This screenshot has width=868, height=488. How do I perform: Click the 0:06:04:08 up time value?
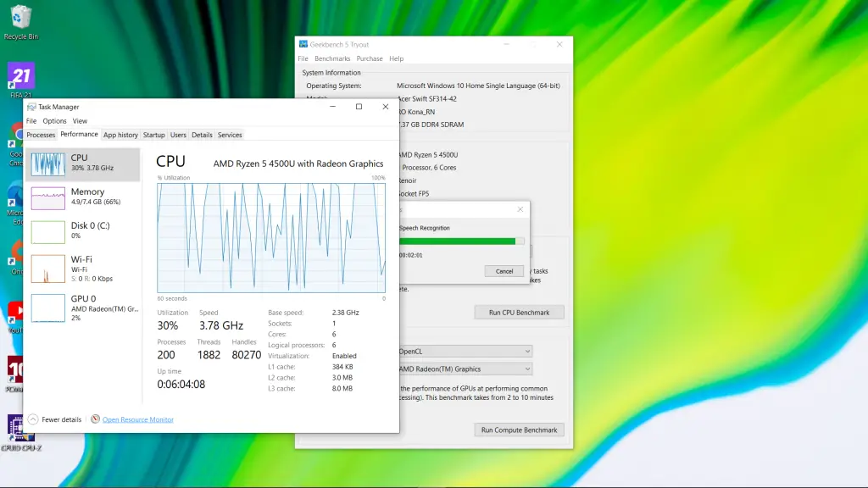pyautogui.click(x=181, y=384)
